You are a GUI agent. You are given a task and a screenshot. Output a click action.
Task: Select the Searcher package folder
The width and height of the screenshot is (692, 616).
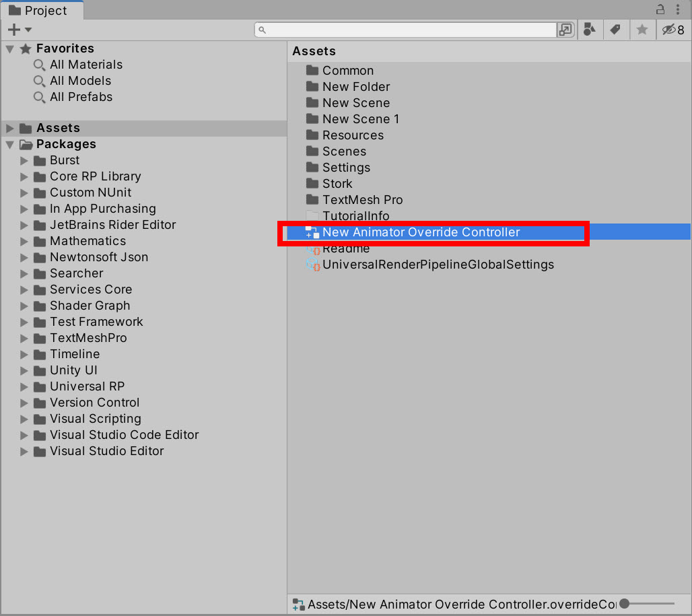[76, 273]
